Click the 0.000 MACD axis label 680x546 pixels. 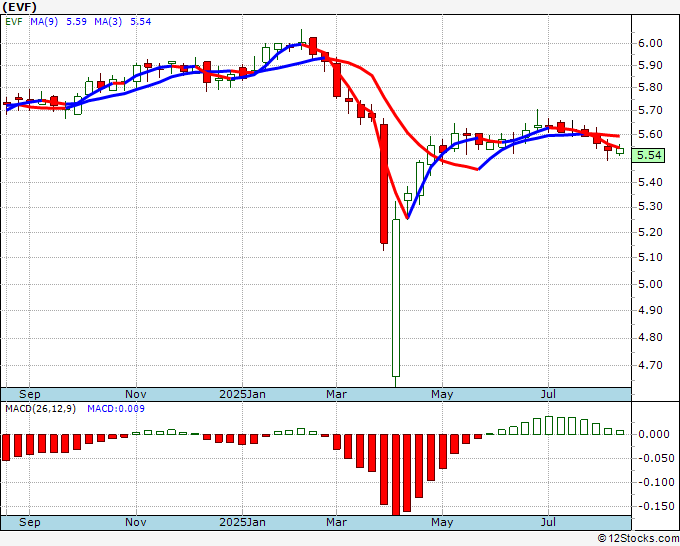(654, 434)
